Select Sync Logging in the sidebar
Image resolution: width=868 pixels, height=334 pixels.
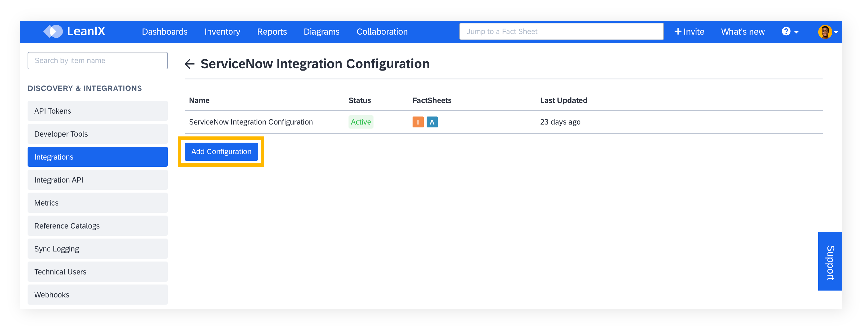click(98, 249)
